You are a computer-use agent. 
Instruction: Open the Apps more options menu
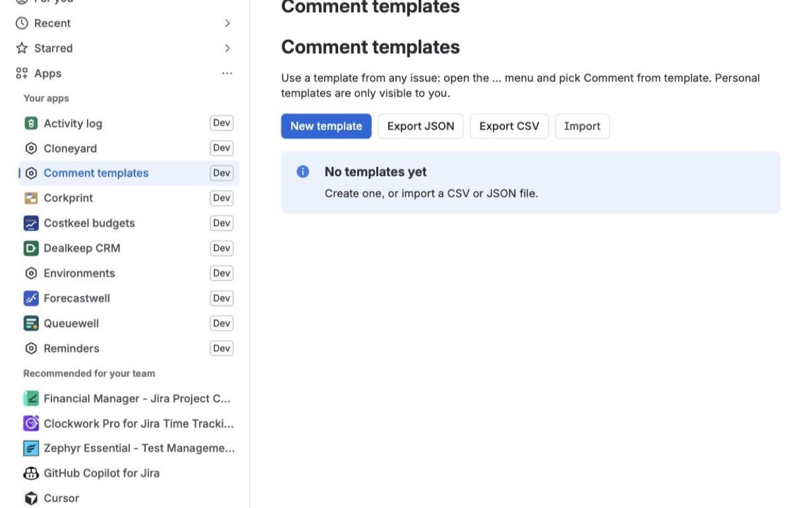tap(227, 73)
